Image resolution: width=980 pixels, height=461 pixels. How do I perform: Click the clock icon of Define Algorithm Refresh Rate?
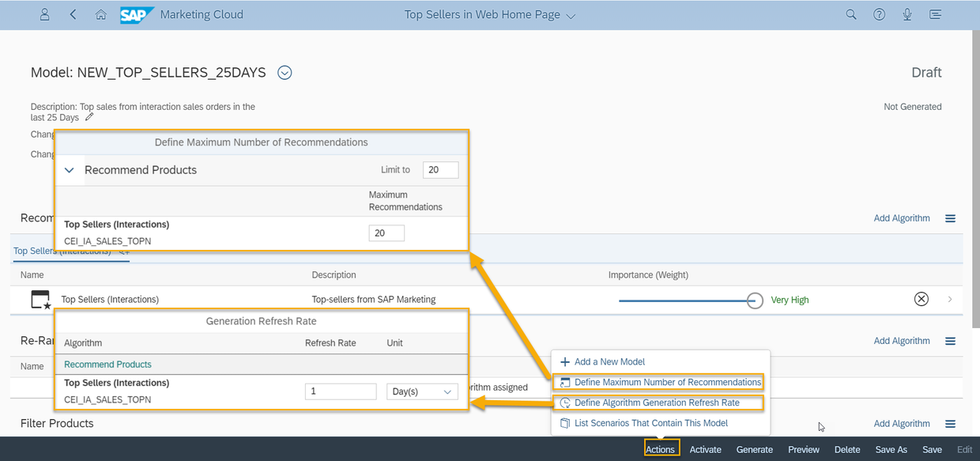click(x=564, y=402)
